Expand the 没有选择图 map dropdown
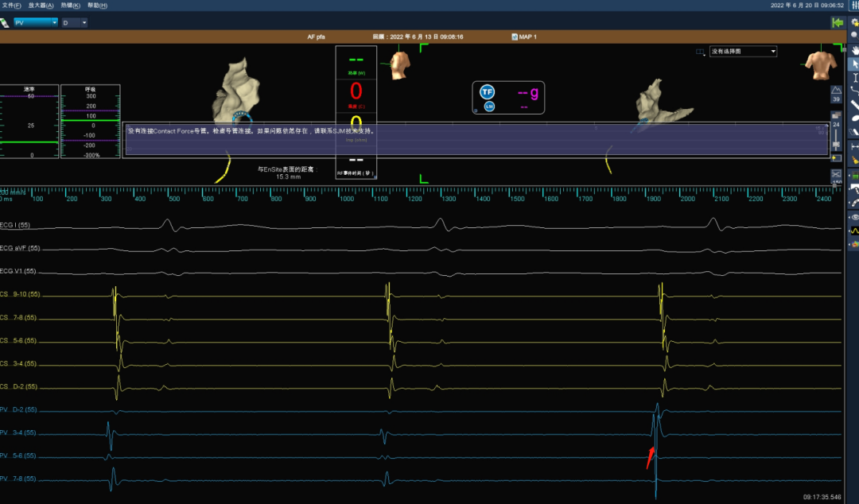 coord(743,51)
